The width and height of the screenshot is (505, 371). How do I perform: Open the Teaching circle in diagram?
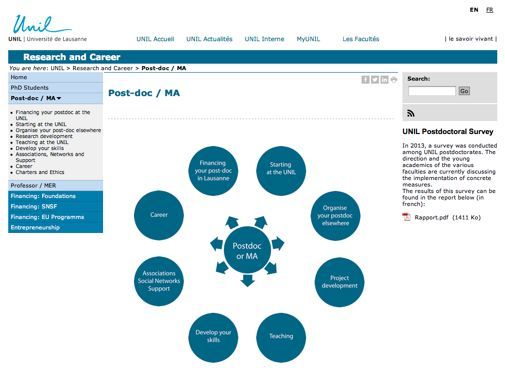[x=281, y=337]
